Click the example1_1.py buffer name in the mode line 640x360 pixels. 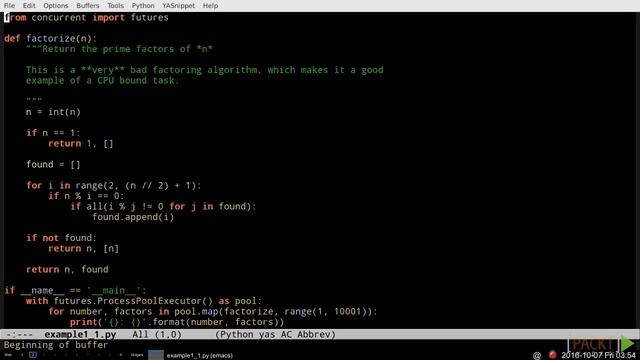click(80, 334)
